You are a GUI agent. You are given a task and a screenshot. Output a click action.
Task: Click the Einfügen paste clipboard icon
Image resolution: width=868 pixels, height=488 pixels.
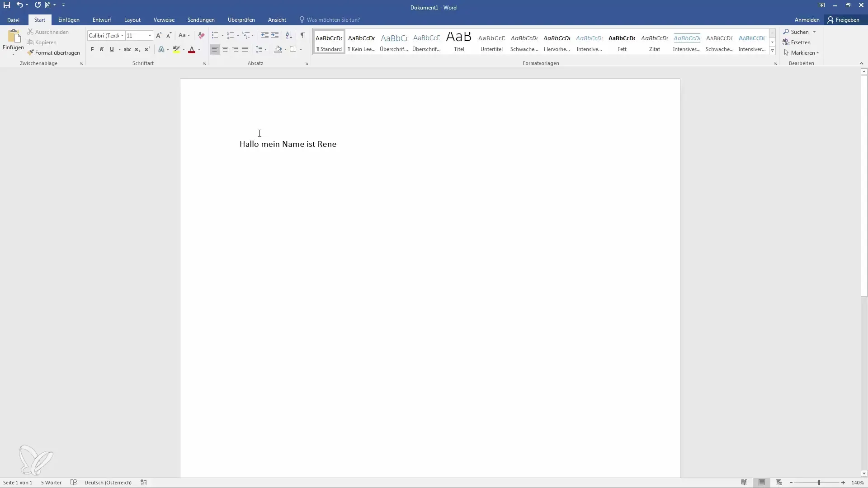pos(14,37)
